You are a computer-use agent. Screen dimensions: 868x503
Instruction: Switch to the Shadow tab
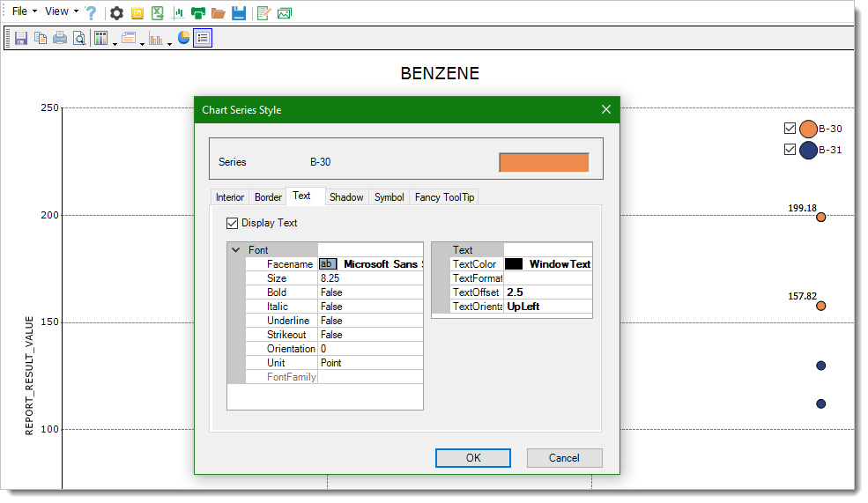click(346, 197)
